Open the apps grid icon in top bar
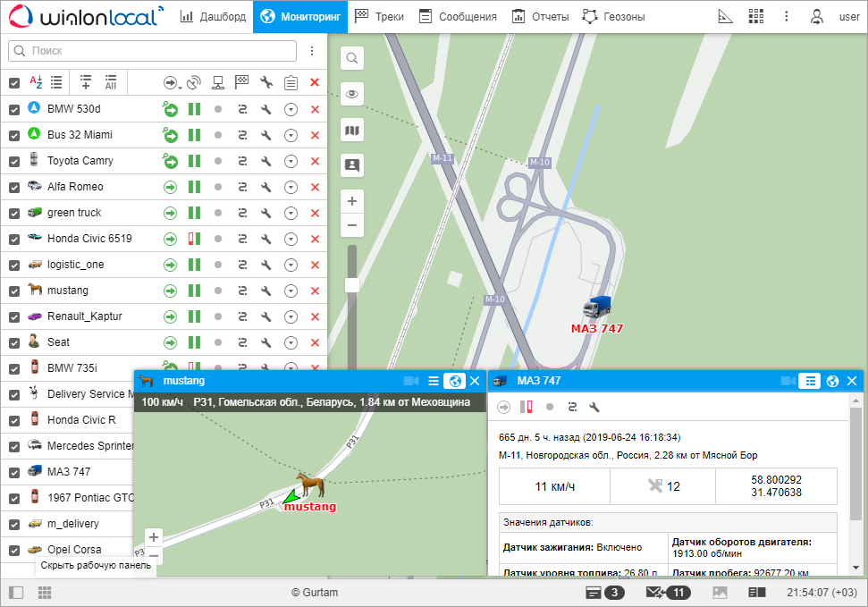The height and width of the screenshot is (607, 868). point(756,16)
